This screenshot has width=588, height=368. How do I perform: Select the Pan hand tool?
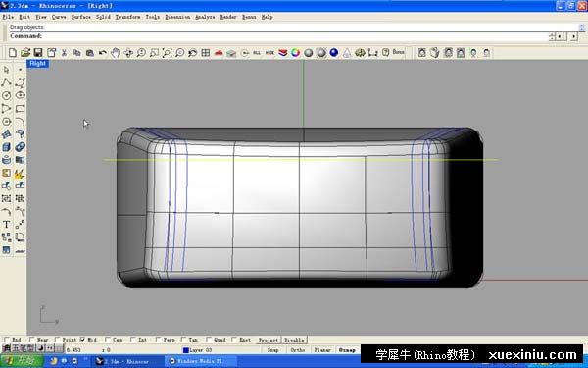pyautogui.click(x=115, y=53)
